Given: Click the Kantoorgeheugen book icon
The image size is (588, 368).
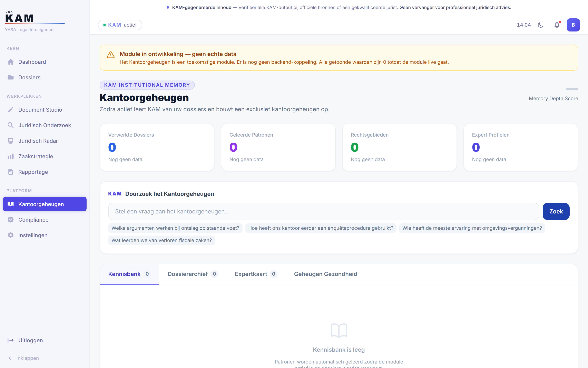Looking at the screenshot, I should [x=10, y=204].
